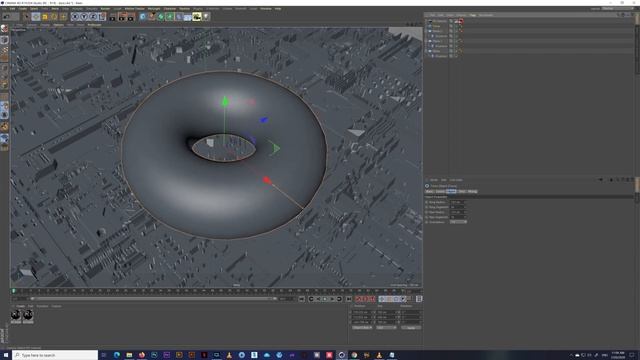Toggle enable checkmark of last Displacer row
The height and width of the screenshot is (360, 640).
tap(456, 56)
